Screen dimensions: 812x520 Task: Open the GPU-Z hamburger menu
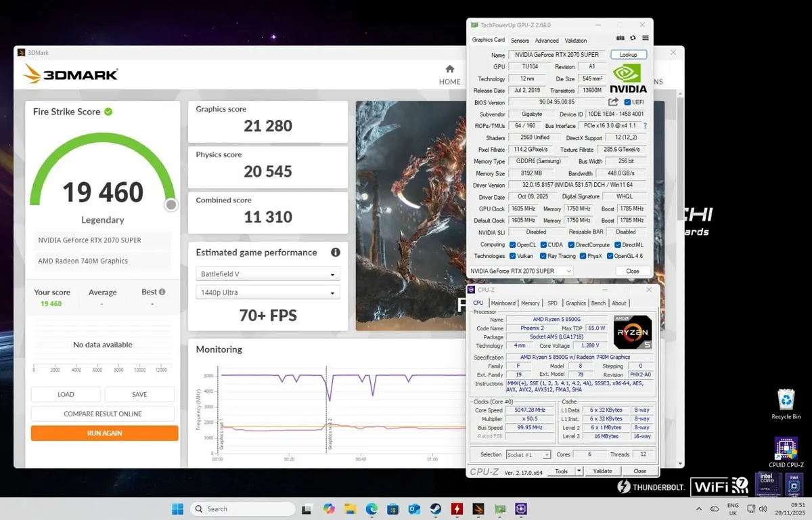[646, 38]
